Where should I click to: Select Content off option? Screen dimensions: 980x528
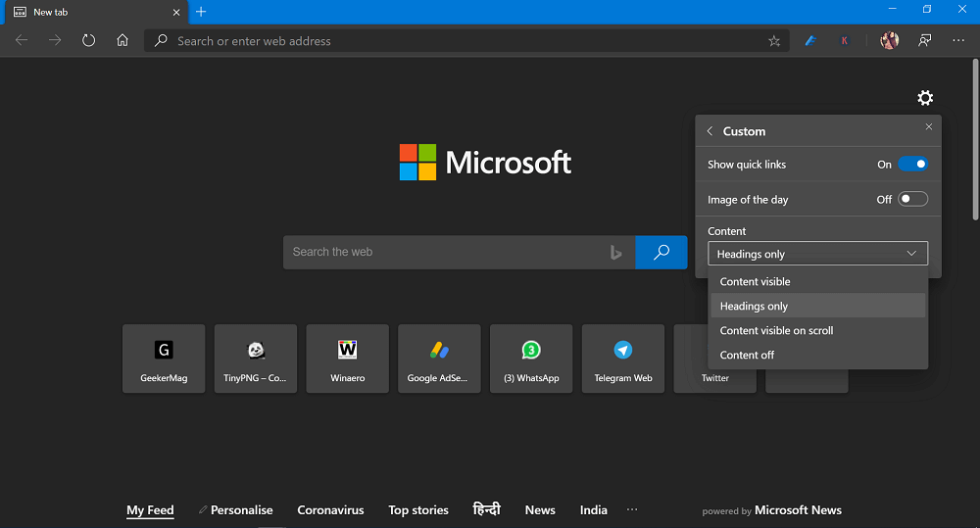click(817, 355)
